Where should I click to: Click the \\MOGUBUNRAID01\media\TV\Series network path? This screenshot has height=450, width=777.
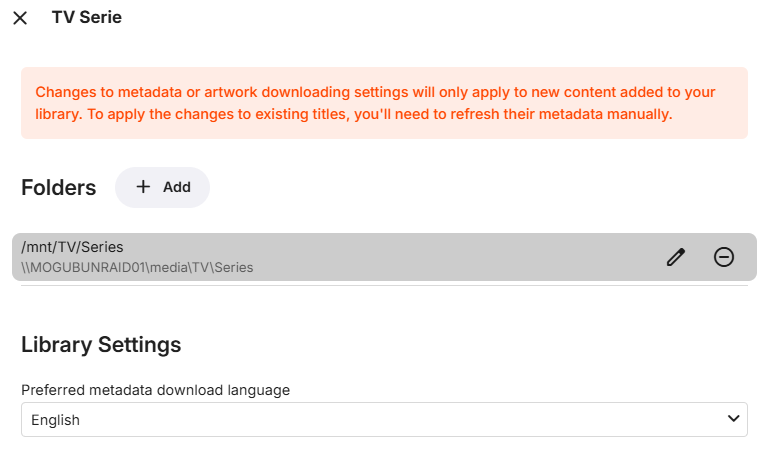(137, 267)
